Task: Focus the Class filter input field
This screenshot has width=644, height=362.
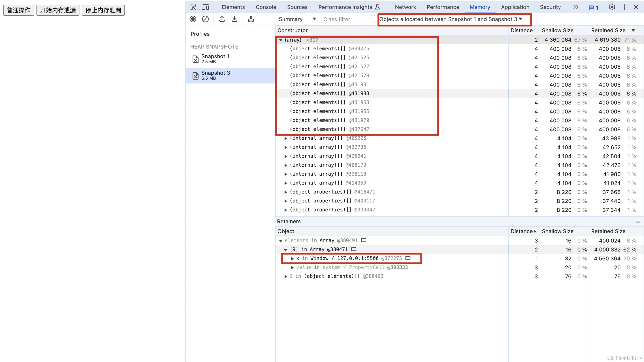Action: point(348,19)
